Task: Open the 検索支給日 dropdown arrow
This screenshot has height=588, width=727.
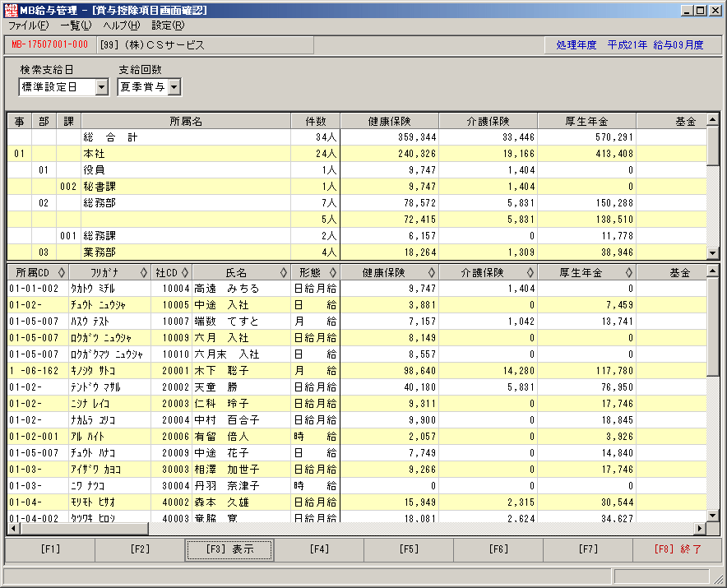Action: coord(101,87)
